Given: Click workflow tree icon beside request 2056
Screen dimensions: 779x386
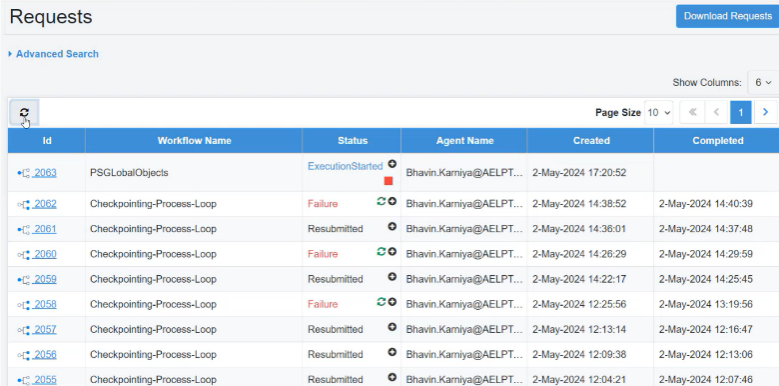Looking at the screenshot, I should coord(23,355).
